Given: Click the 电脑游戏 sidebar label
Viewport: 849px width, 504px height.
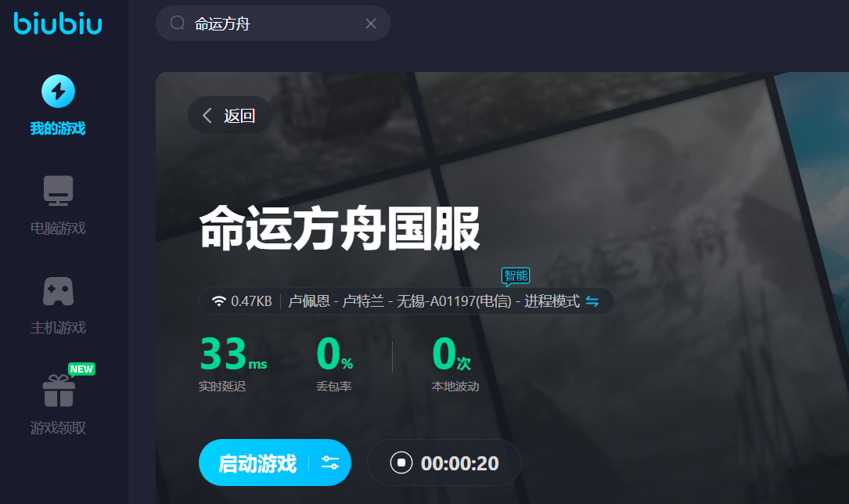Looking at the screenshot, I should coord(58,229).
